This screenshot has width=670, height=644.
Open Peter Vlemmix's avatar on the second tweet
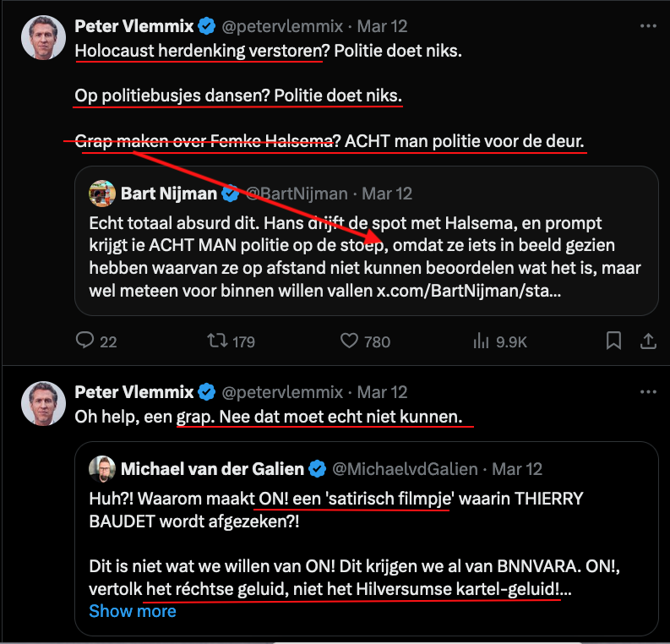43,404
